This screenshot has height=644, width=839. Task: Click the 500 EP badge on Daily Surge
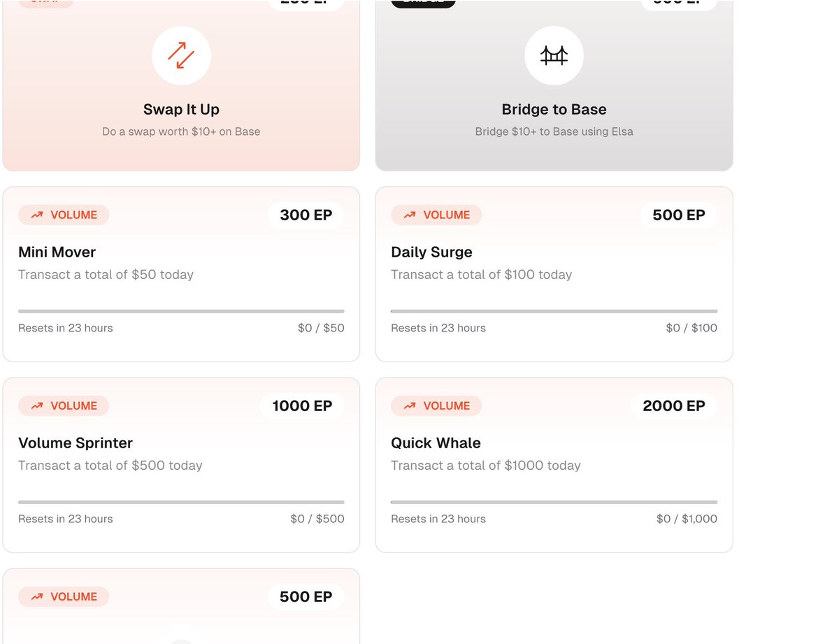click(x=678, y=215)
